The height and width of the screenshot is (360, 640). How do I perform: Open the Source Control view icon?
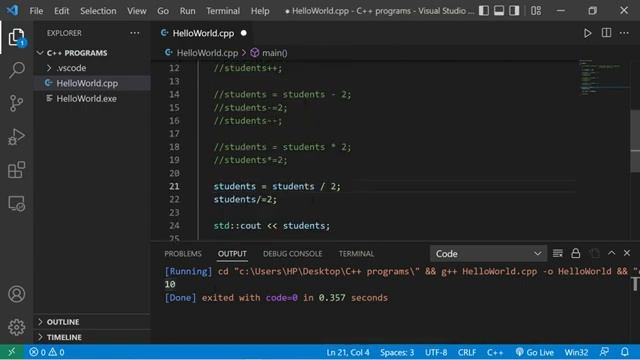tap(16, 103)
